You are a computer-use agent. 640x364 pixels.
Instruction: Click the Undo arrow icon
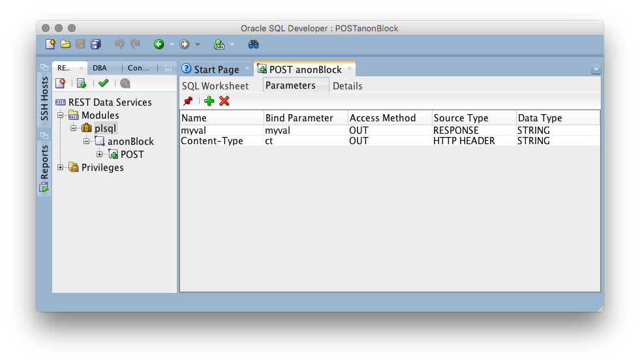tap(119, 44)
